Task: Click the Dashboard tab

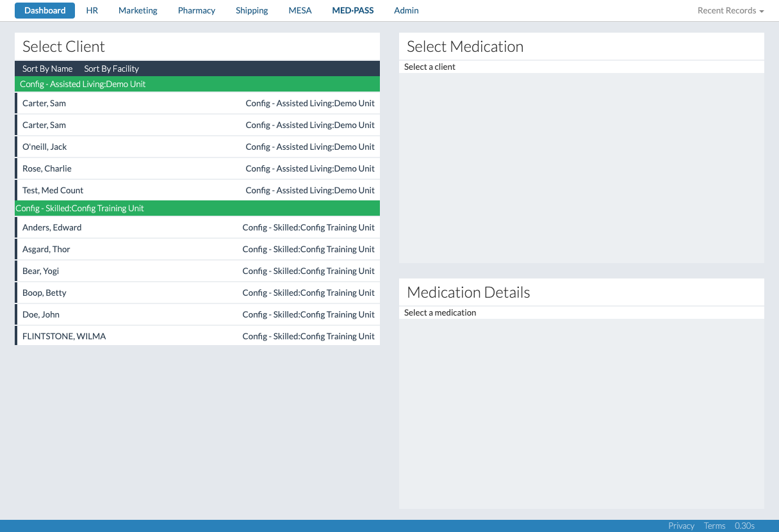Action: [45, 11]
